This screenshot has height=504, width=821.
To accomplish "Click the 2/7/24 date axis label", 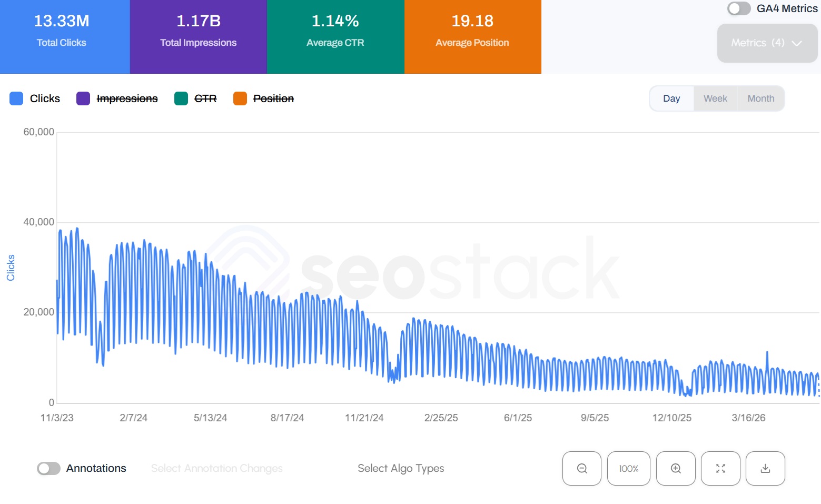I will 133,418.
